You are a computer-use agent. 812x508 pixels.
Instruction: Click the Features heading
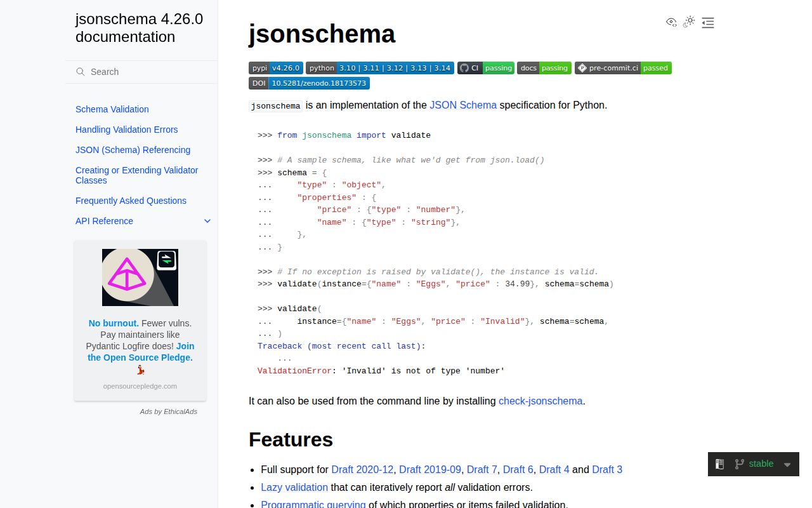[291, 439]
